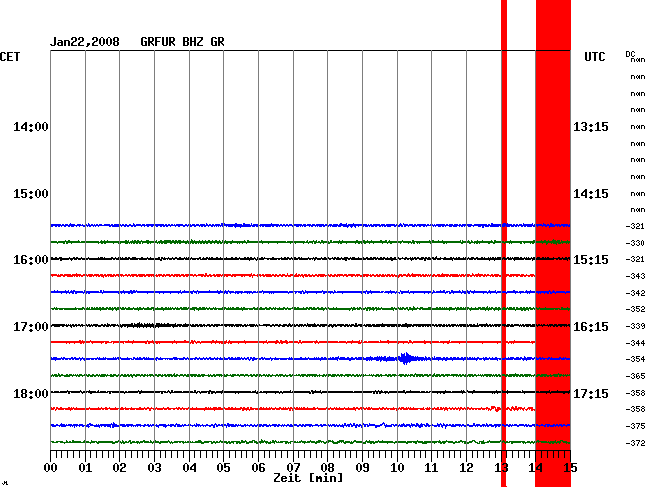Click minute tick label 01
This screenshot has height=494, width=650.
tap(85, 468)
